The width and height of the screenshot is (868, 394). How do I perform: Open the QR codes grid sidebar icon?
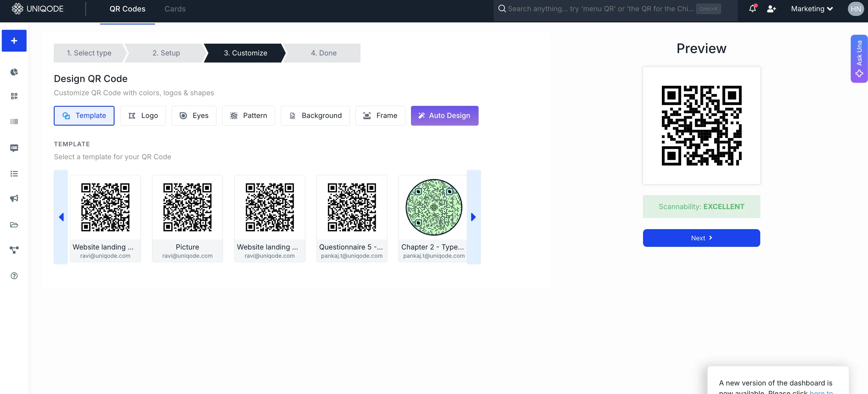click(x=14, y=96)
